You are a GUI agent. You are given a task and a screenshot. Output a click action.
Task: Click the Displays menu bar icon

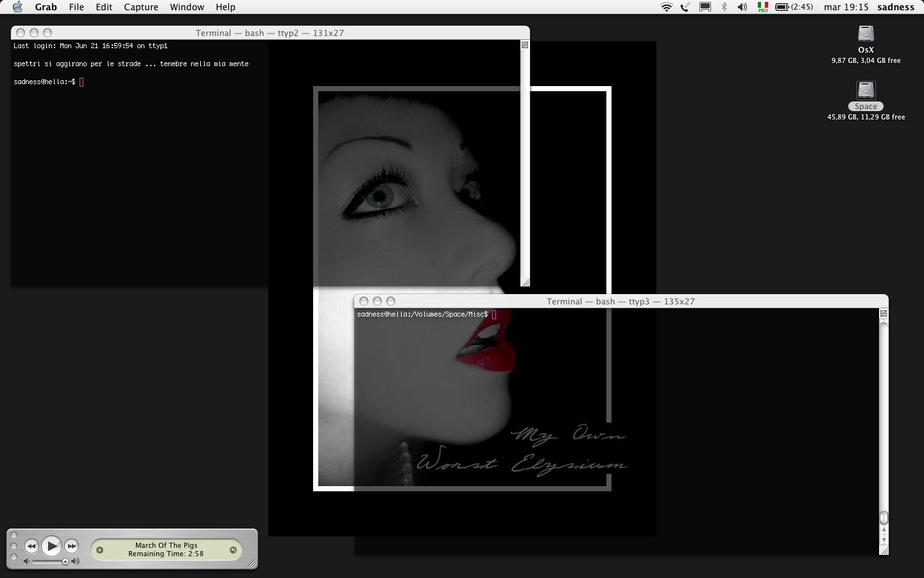click(x=705, y=7)
